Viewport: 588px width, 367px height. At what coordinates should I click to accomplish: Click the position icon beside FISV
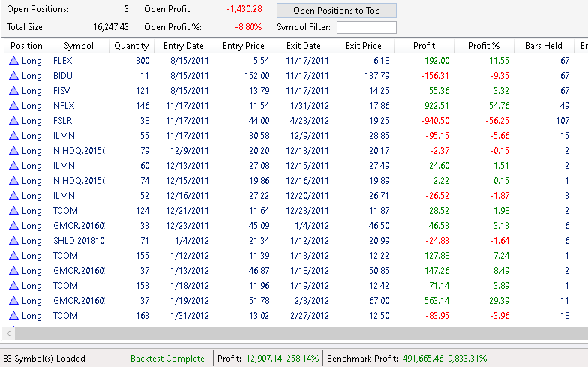(13, 91)
